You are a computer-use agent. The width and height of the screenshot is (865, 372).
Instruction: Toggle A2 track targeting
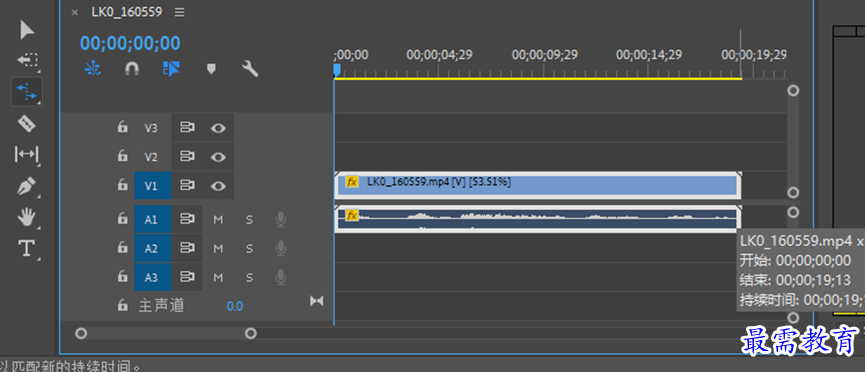(152, 248)
